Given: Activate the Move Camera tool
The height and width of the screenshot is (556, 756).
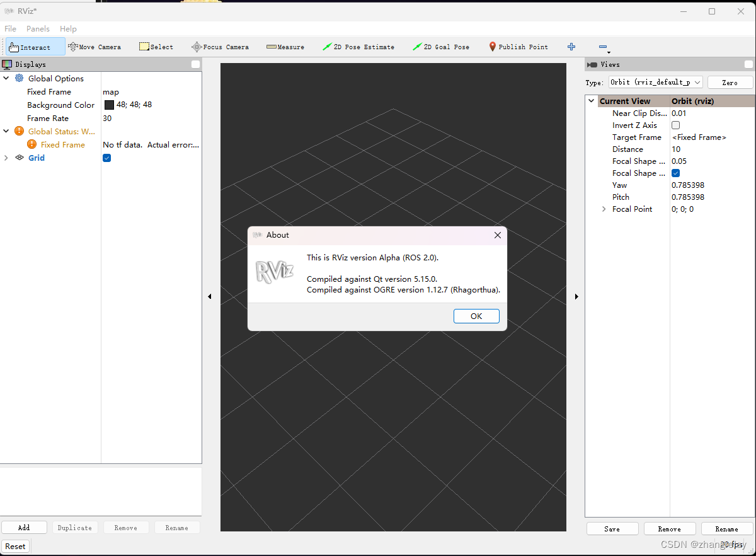Looking at the screenshot, I should pos(94,47).
